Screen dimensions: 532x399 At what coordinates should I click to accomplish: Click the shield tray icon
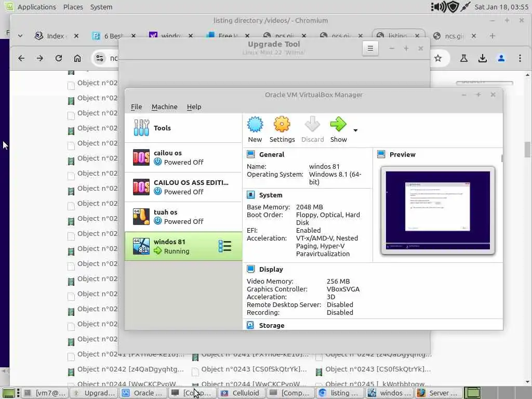[x=453, y=7]
